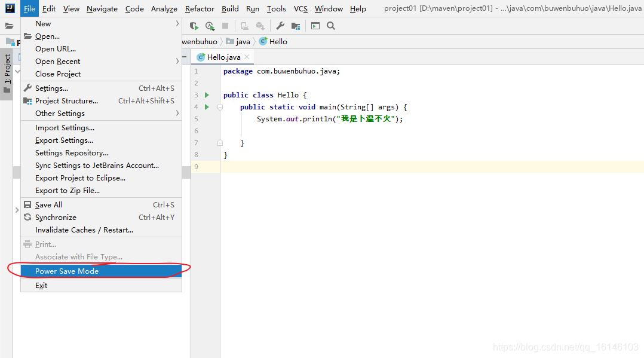Click the package declaration on line 1
644x358 pixels.
click(x=281, y=71)
